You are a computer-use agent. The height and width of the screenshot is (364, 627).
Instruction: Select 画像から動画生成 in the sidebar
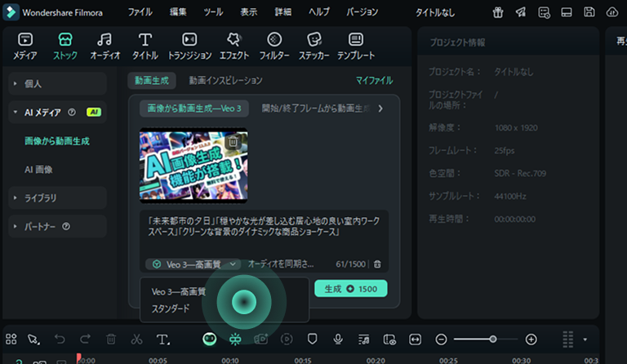click(x=57, y=140)
